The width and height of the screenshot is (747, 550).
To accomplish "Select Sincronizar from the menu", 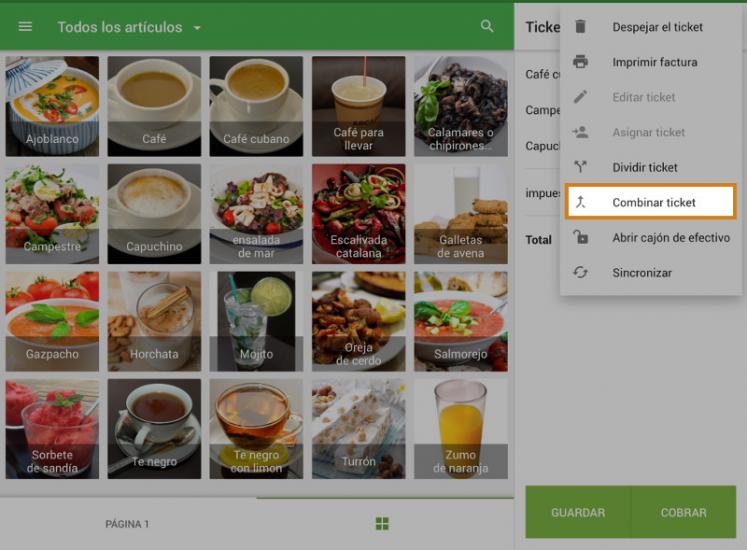I will tap(642, 272).
